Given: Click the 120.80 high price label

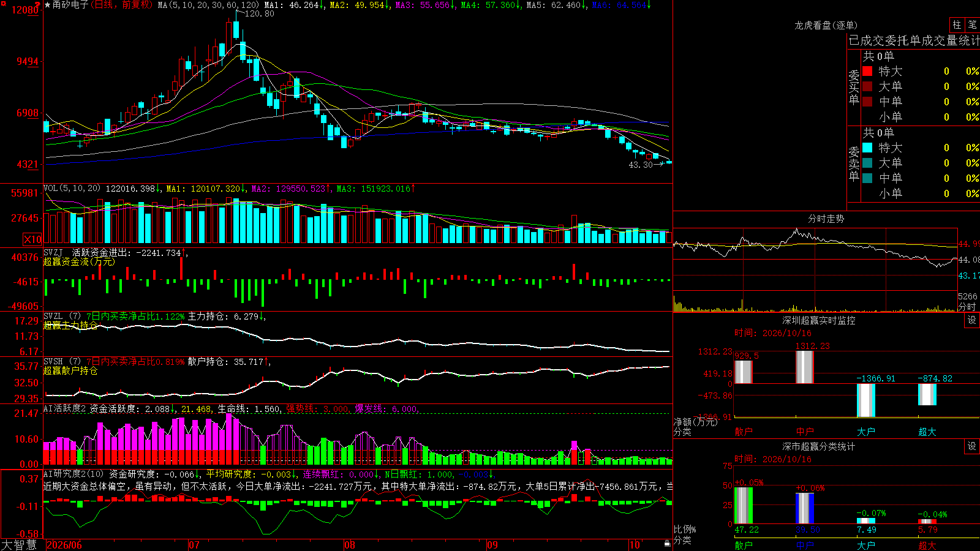Looking at the screenshot, I should (x=259, y=13).
